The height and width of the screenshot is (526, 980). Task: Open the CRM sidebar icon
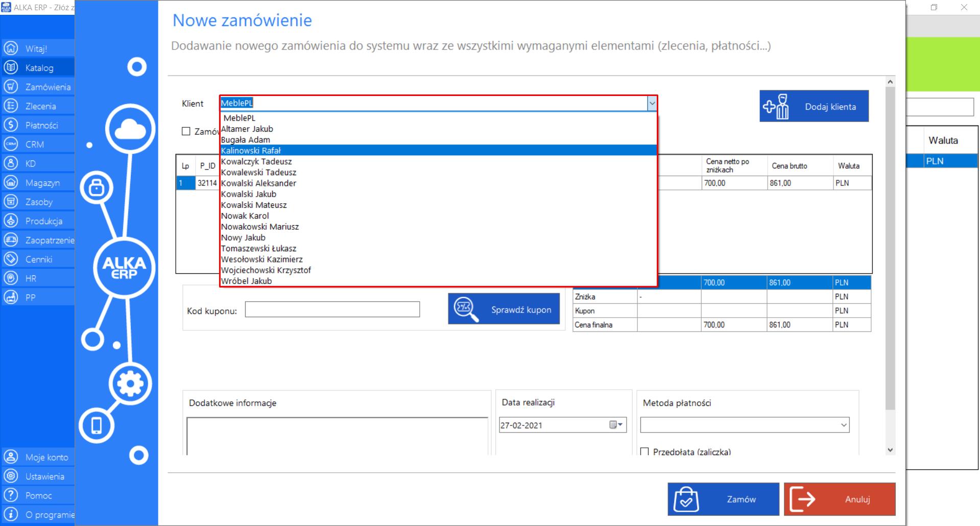11,144
